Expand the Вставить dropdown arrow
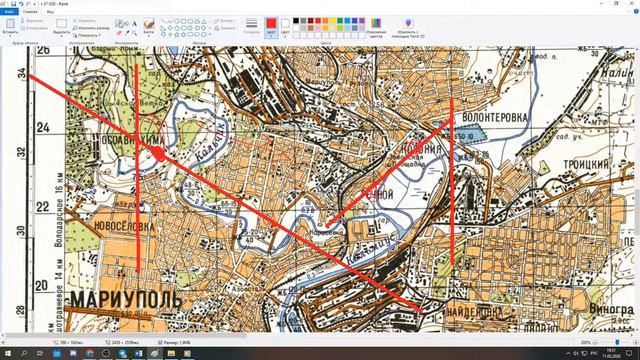 click(x=10, y=36)
